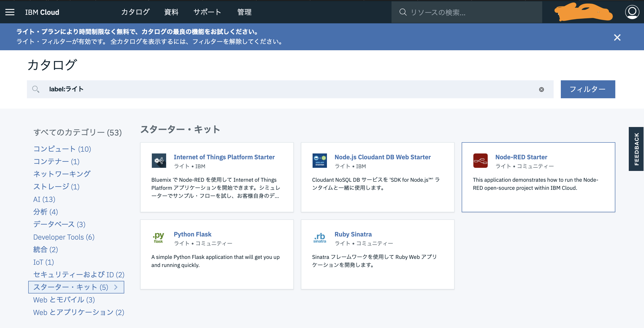The height and width of the screenshot is (328, 644).
Task: Select the Developer Tools (6) category
Action: [x=64, y=237]
